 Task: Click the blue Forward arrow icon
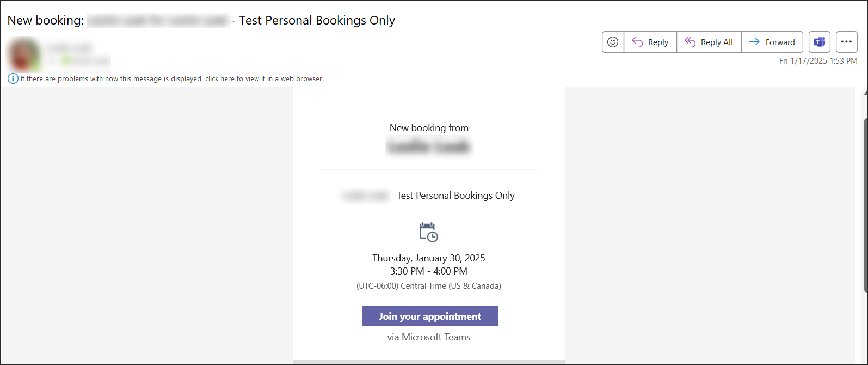click(756, 42)
